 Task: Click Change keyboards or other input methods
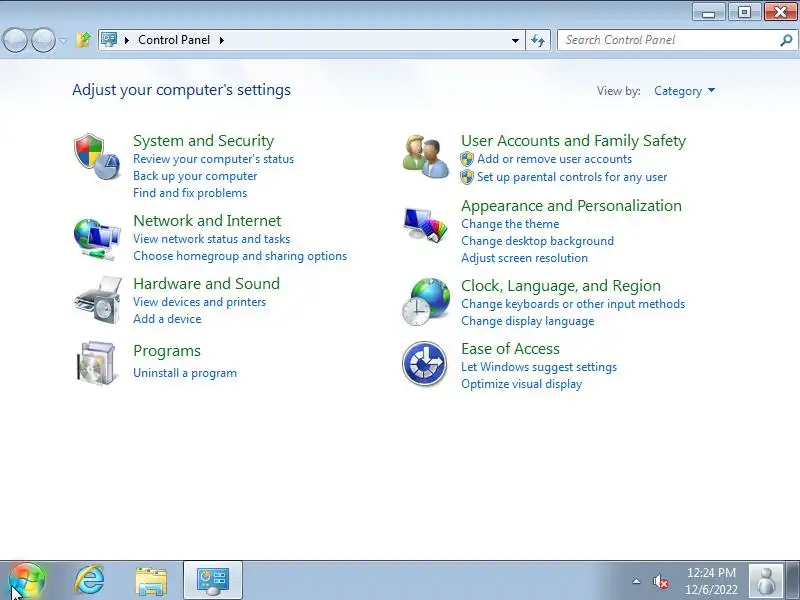tap(573, 304)
